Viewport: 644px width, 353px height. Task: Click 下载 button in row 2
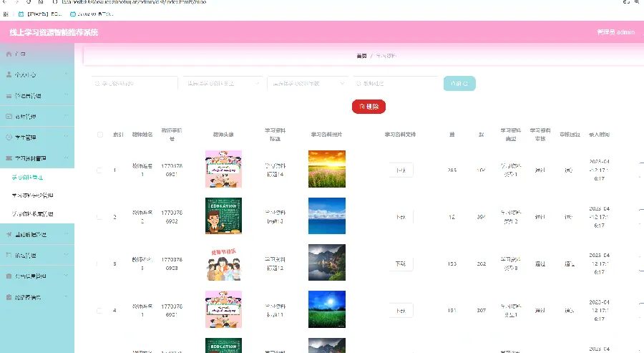pos(401,217)
